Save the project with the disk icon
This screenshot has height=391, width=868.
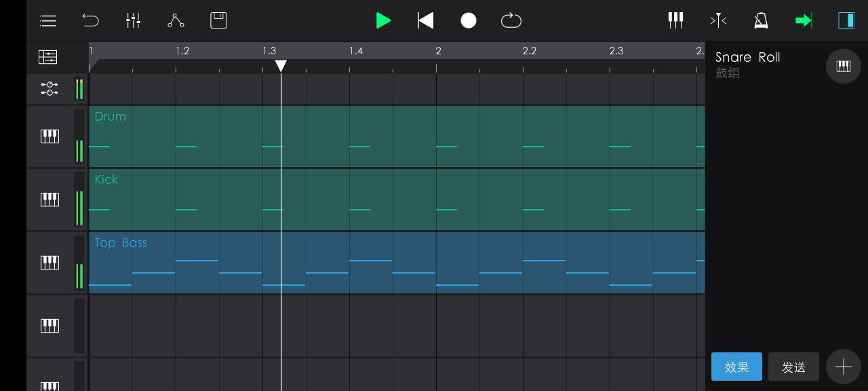[x=218, y=21]
